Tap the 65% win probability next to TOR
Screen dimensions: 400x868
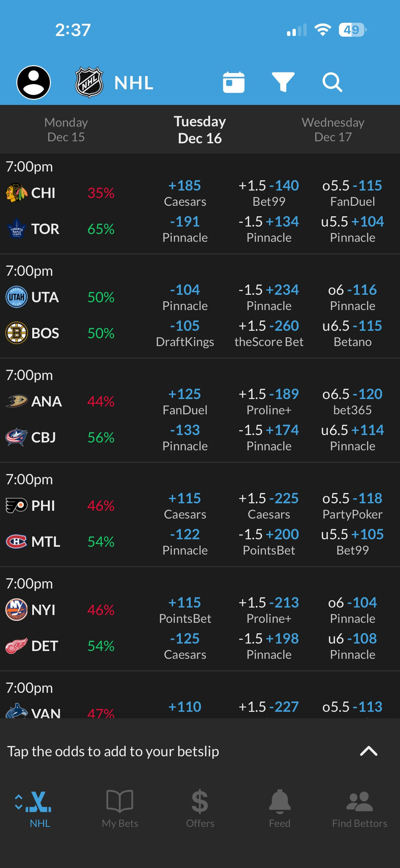100,229
